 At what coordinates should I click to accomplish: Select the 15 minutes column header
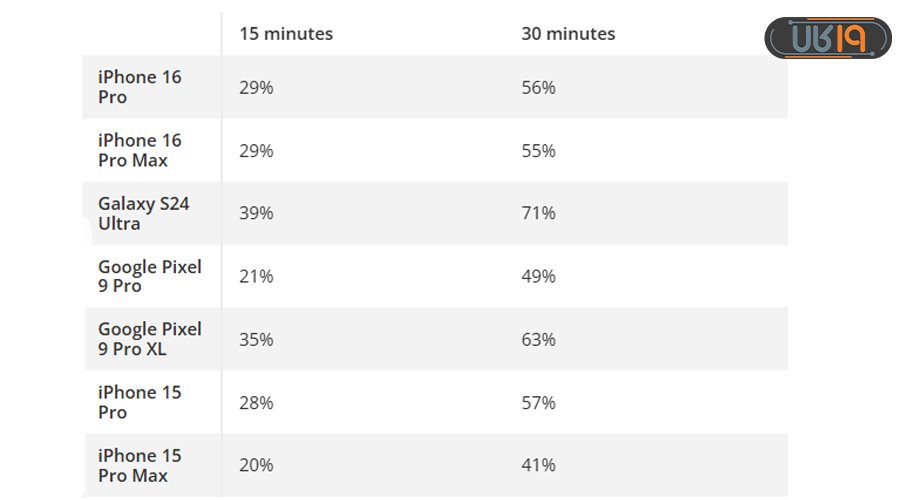[x=286, y=34]
